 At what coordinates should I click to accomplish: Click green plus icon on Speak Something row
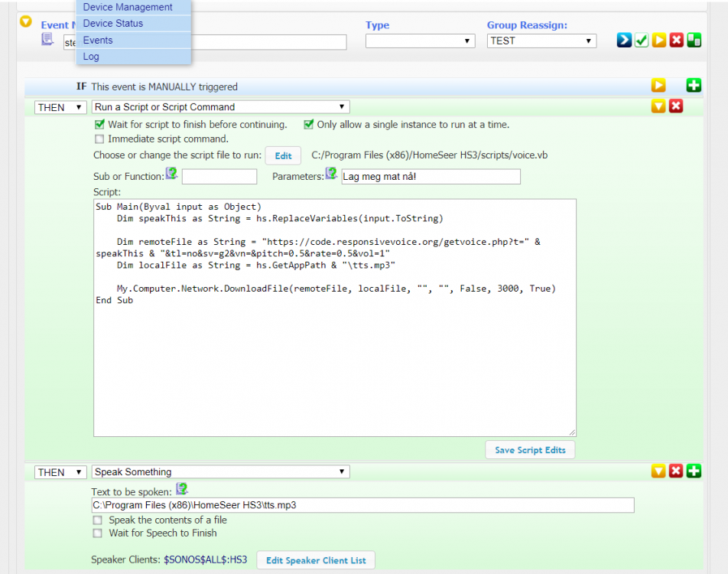pyautogui.click(x=694, y=471)
